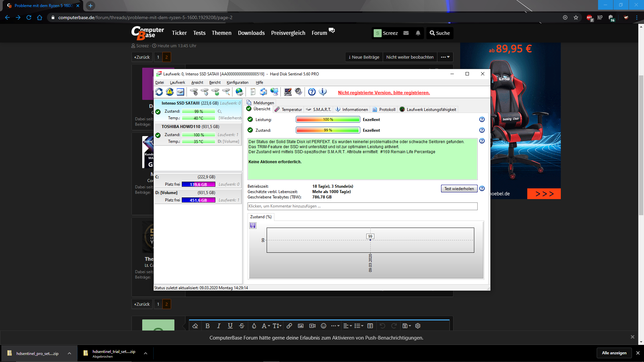Expand the forum thread options dropdown
Image resolution: width=644 pixels, height=362 pixels.
(x=445, y=57)
